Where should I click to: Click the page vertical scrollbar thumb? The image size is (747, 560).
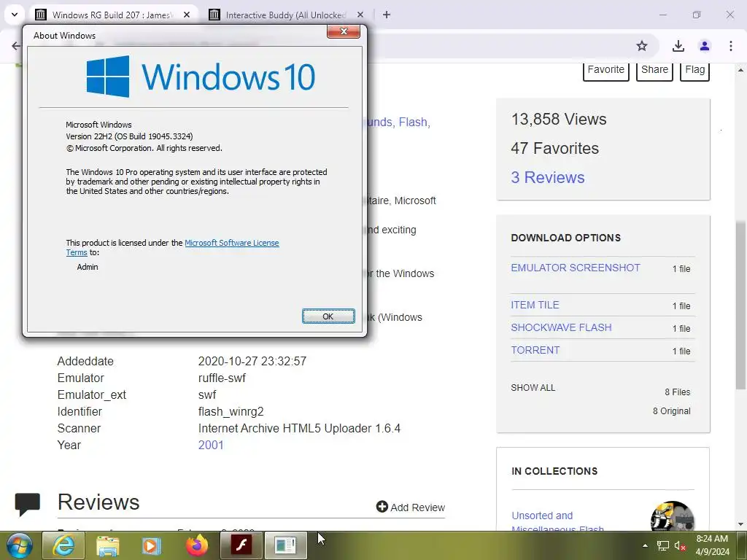click(740, 305)
